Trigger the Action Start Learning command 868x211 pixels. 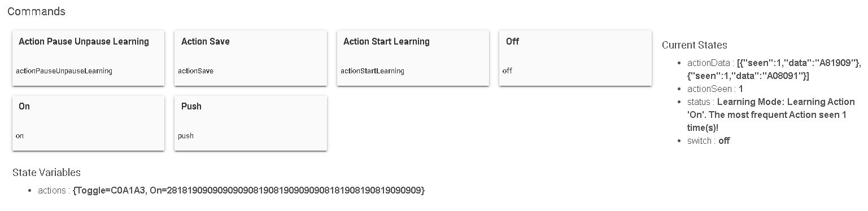[413, 58]
